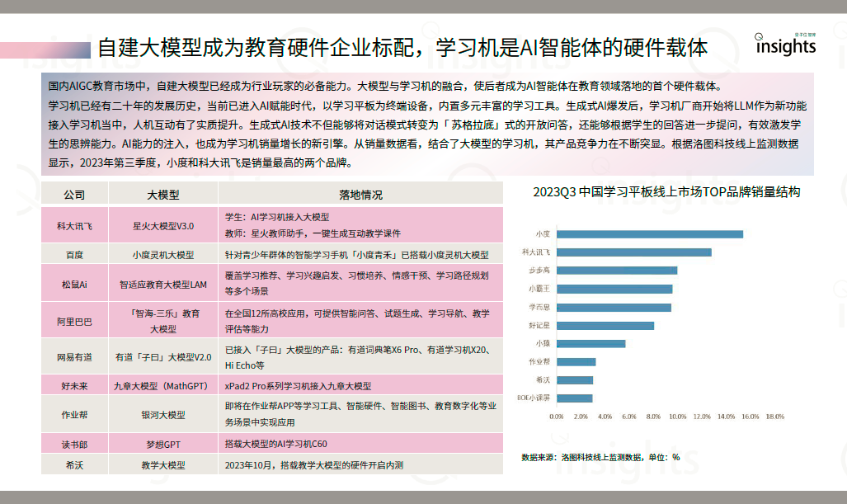This screenshot has height=504, width=847.
Task: Select the 大模型 column header
Action: coord(163,195)
